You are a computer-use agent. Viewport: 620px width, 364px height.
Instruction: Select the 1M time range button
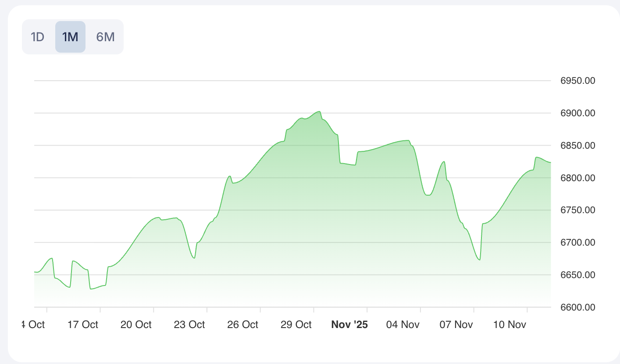[x=70, y=37]
